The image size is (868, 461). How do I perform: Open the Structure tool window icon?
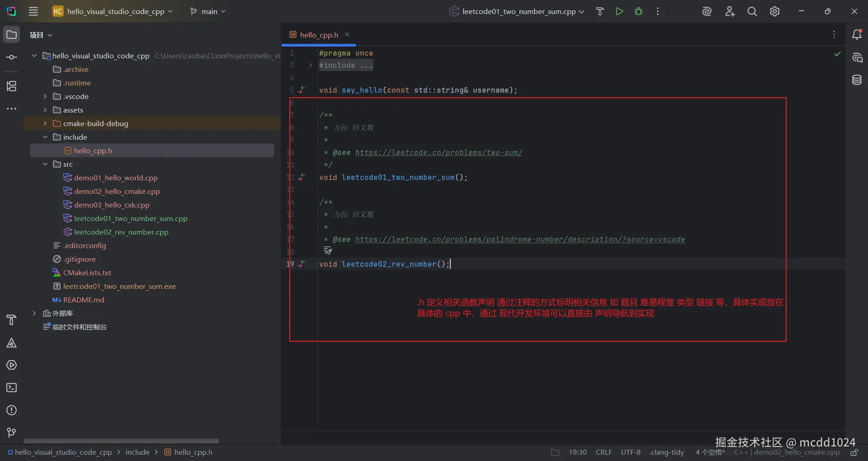[12, 86]
